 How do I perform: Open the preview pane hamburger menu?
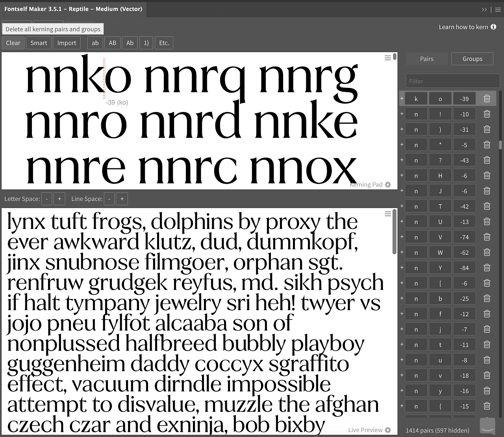[x=388, y=214]
